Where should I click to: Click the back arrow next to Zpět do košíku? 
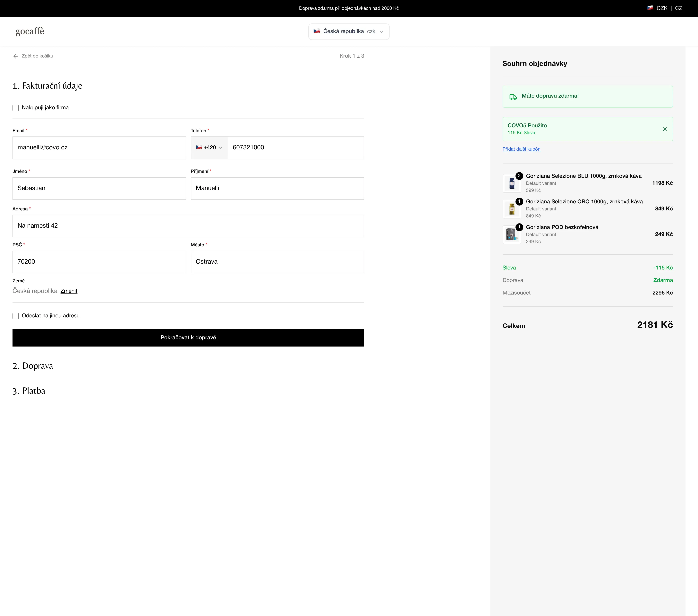[15, 56]
